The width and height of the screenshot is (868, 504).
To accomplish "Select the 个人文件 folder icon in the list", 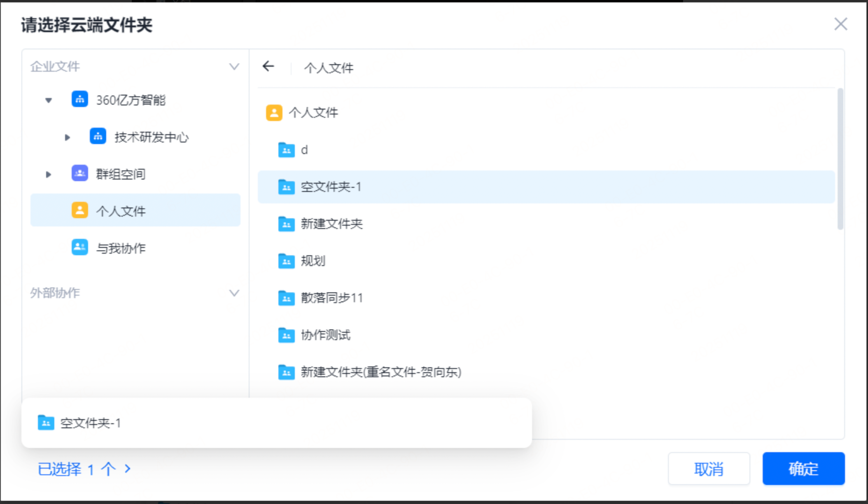I will point(274,112).
